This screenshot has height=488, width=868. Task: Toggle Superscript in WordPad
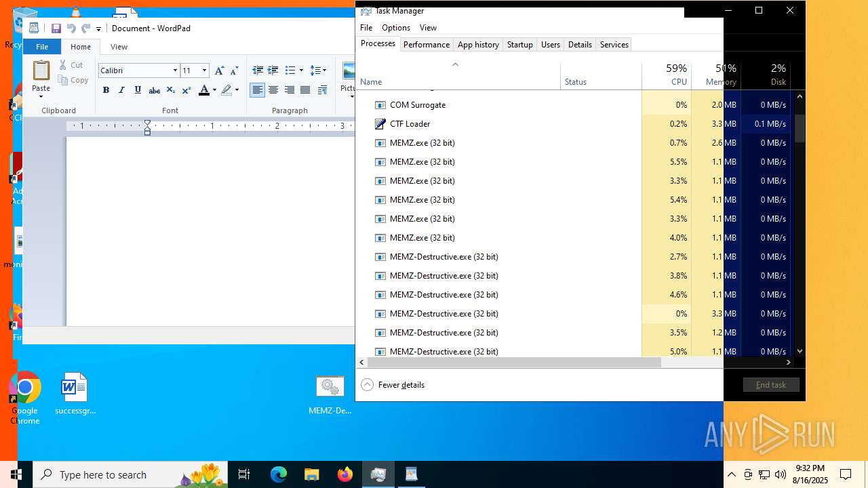click(x=186, y=90)
